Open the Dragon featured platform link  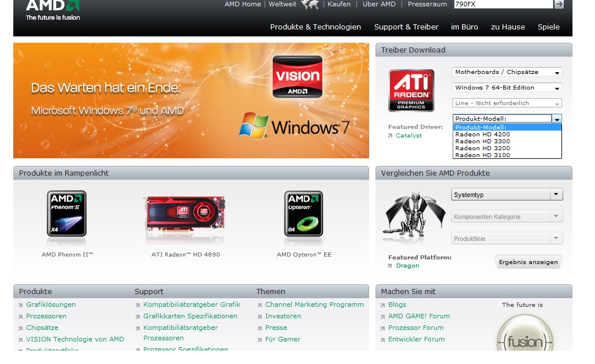point(407,266)
